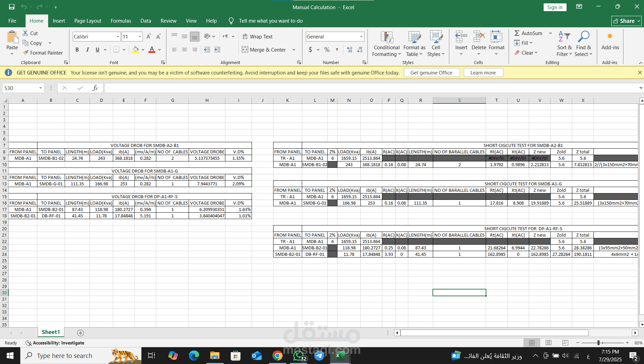Click Increase Decimal icon

click(x=350, y=50)
